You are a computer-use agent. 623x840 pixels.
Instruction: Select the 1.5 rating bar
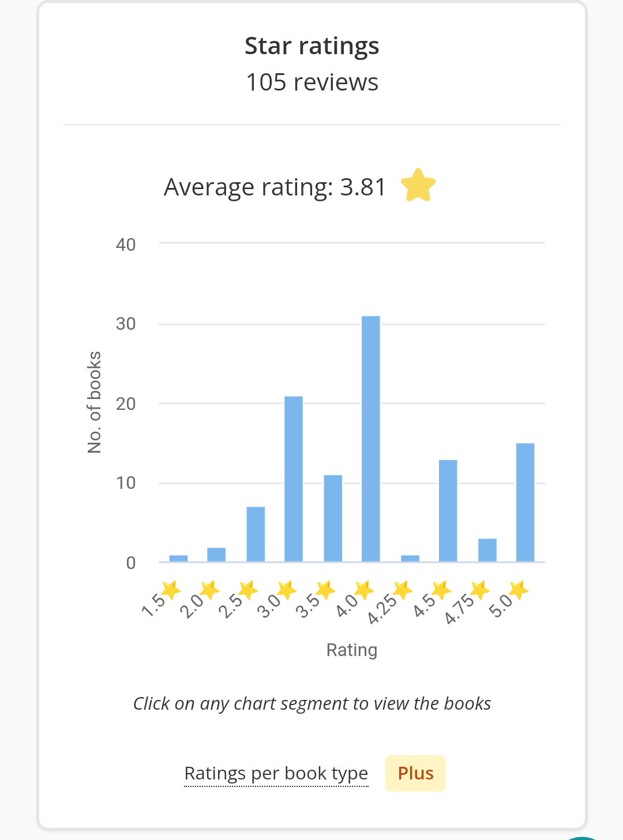[178, 558]
